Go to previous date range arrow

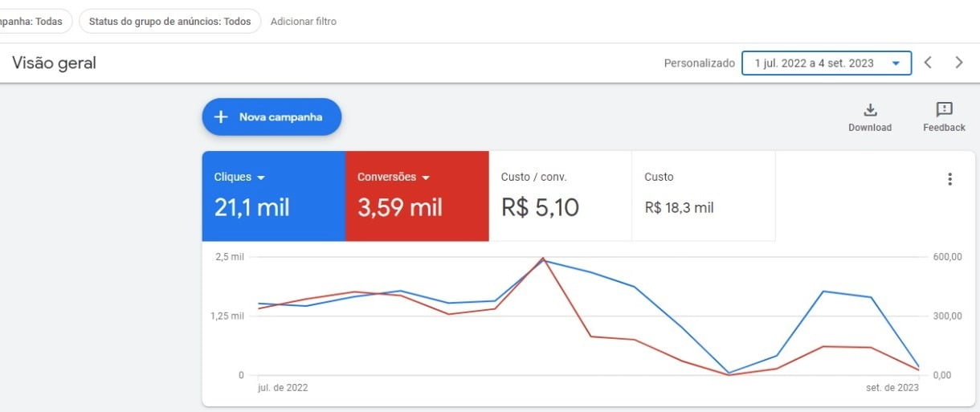(x=928, y=63)
